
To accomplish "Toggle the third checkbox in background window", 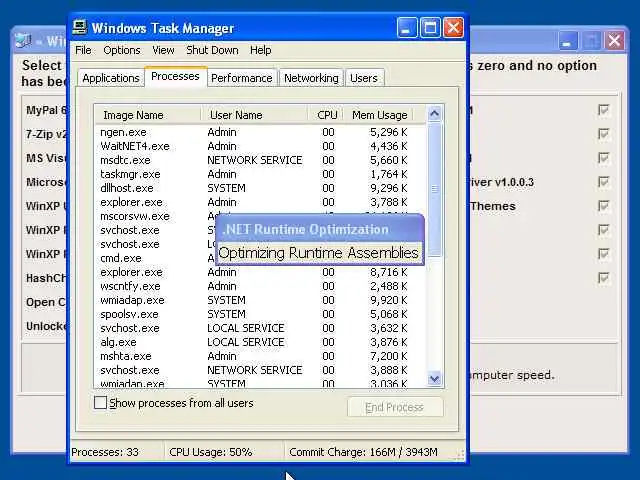I will [x=603, y=158].
